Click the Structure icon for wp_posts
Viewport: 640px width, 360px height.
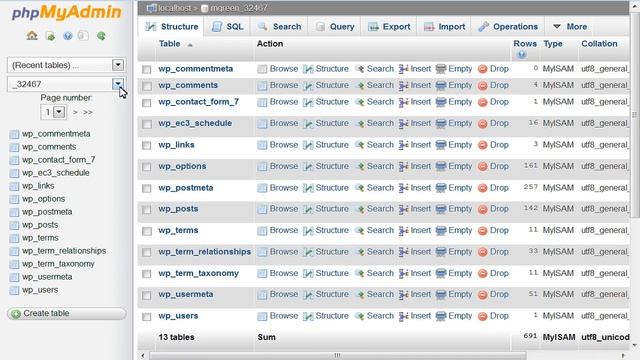point(308,209)
